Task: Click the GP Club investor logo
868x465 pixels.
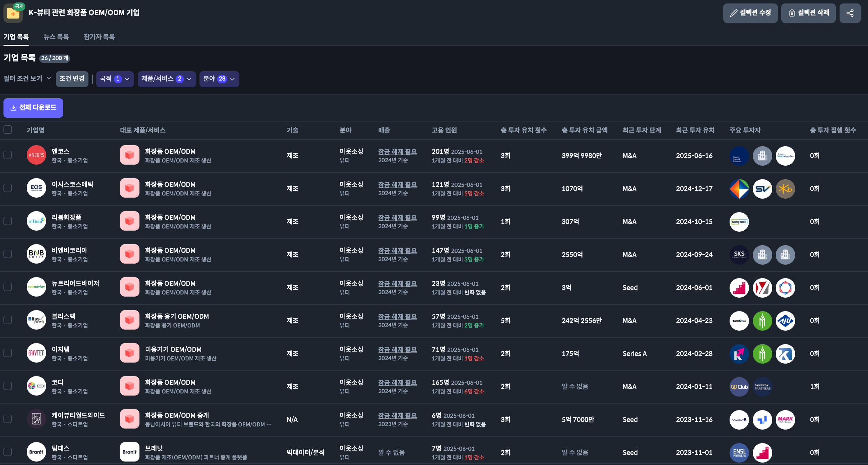Action: click(x=739, y=387)
